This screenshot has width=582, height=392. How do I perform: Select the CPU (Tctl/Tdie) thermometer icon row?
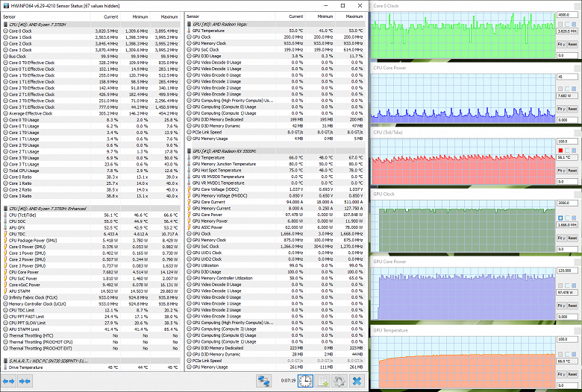click(x=91, y=215)
